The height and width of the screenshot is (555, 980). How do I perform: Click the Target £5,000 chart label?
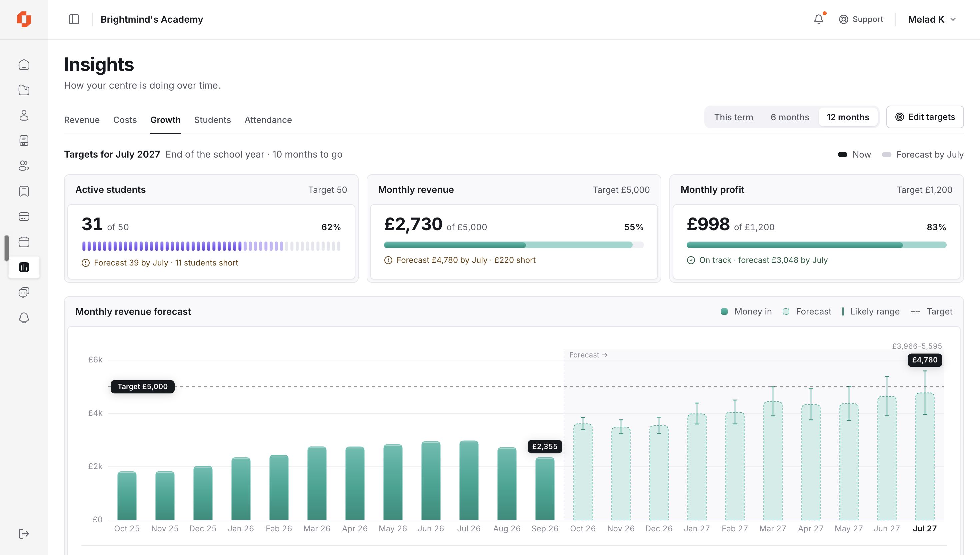tap(142, 386)
